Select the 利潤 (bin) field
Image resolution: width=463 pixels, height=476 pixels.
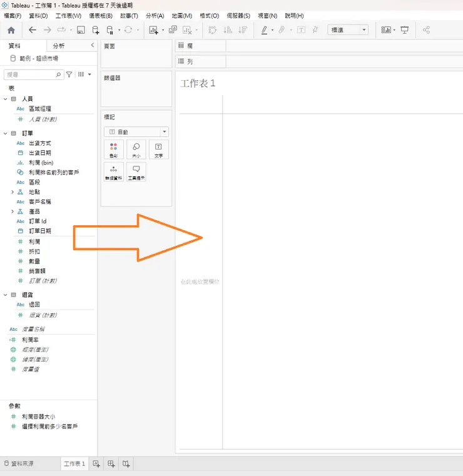pos(41,163)
